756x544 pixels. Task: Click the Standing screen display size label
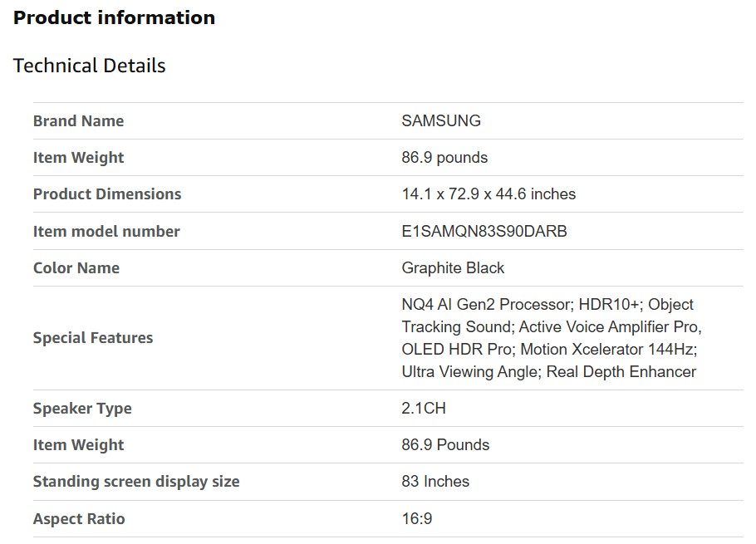click(x=136, y=482)
